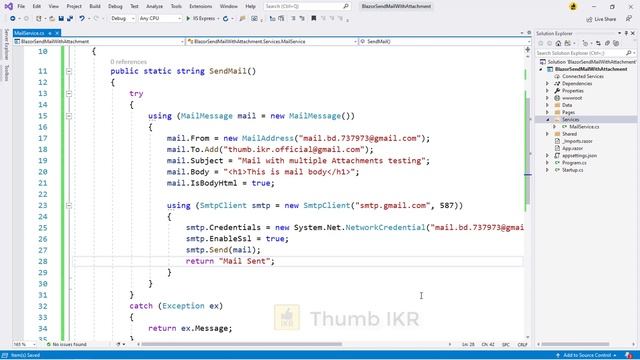
Task: Select Program.cs file
Action: pyautogui.click(x=574, y=163)
